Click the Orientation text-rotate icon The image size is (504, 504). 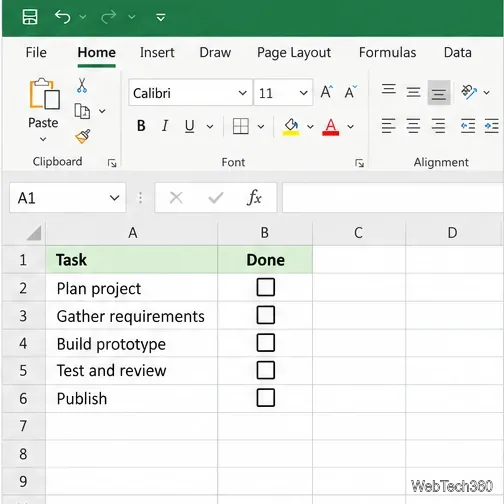(469, 92)
